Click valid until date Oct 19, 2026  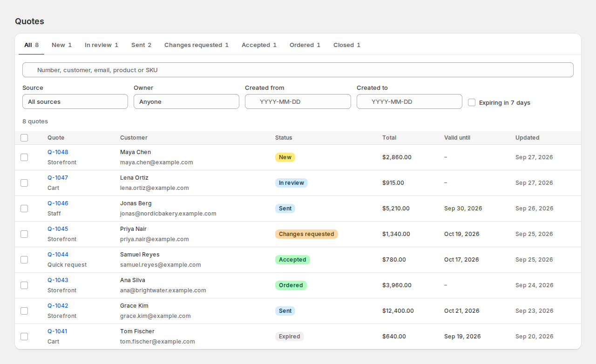(x=462, y=234)
